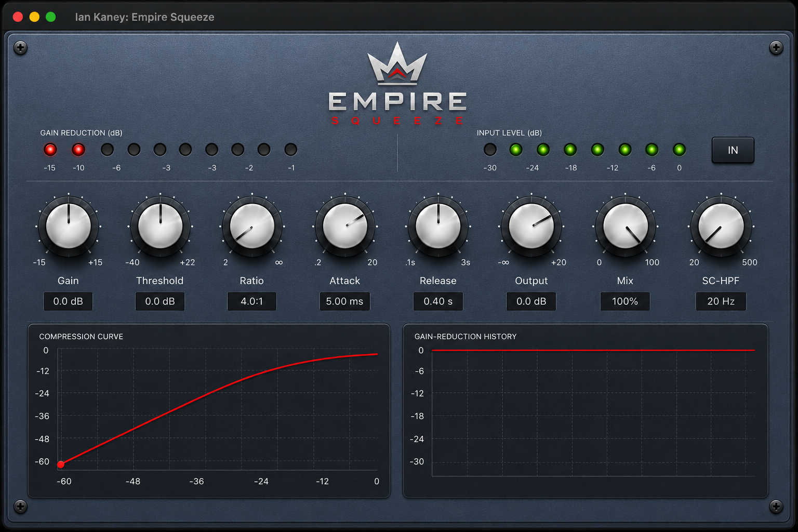Click the Mix knob
The width and height of the screenshot is (798, 532).
coord(625,227)
